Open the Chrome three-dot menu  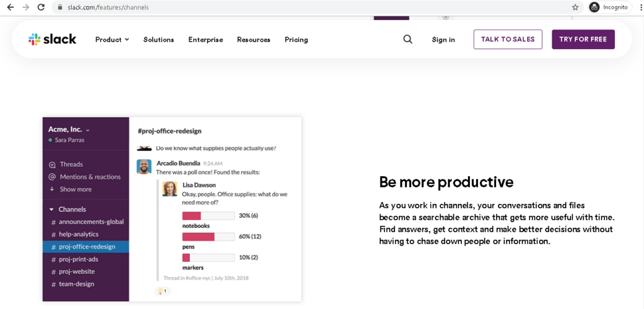(641, 8)
